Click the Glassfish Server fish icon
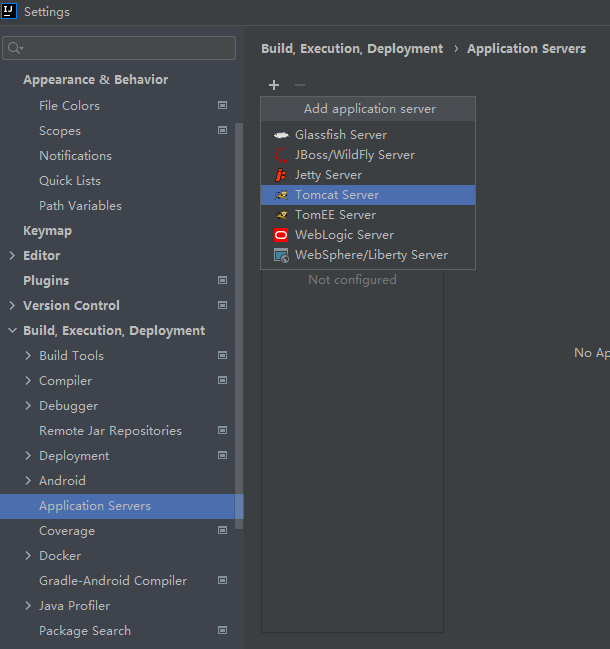Viewport: 610px width, 649px height. pos(281,135)
